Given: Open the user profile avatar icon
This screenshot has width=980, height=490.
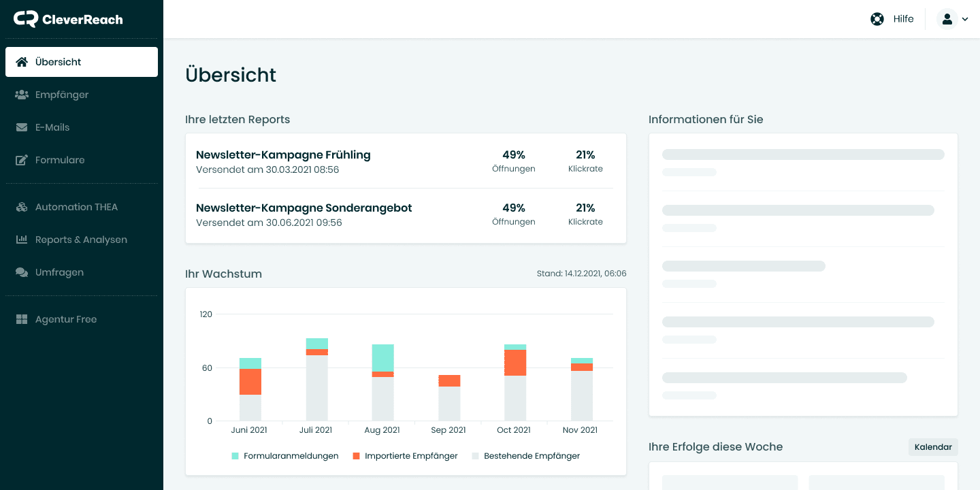Looking at the screenshot, I should coord(947,18).
